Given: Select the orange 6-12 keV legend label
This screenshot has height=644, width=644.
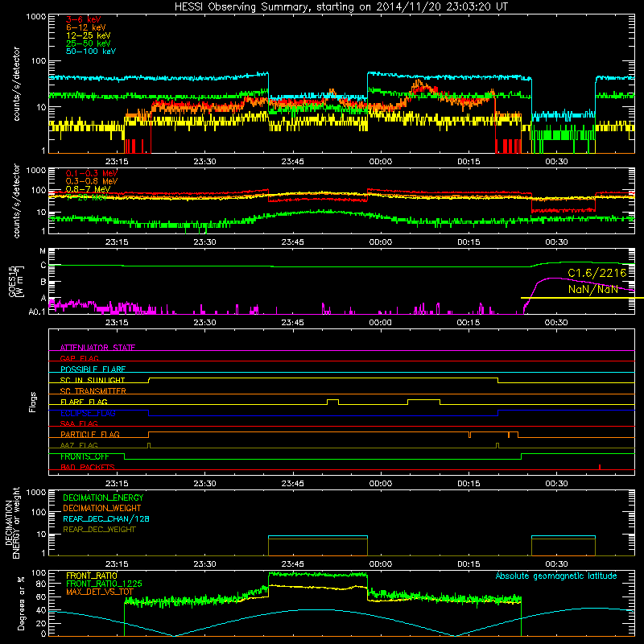Looking at the screenshot, I should coord(86,27).
